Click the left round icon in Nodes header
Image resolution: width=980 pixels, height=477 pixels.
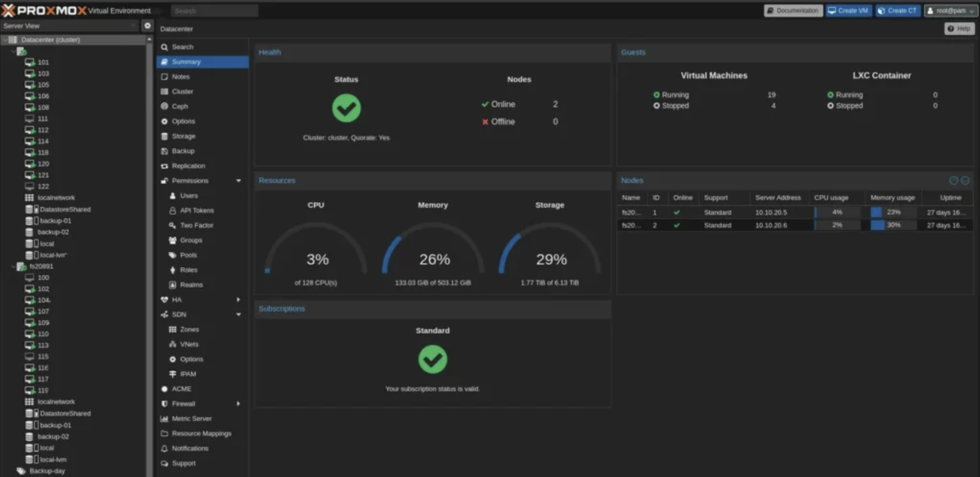[x=954, y=180]
